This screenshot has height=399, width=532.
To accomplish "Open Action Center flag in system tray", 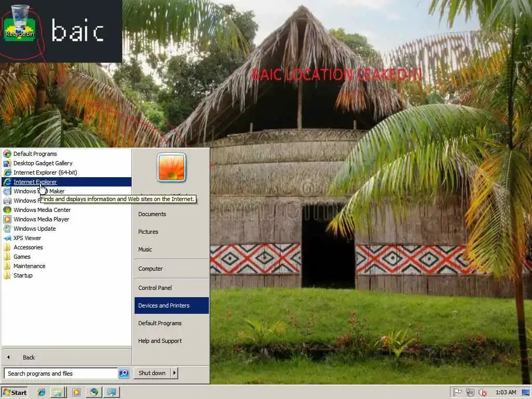I will [x=457, y=392].
